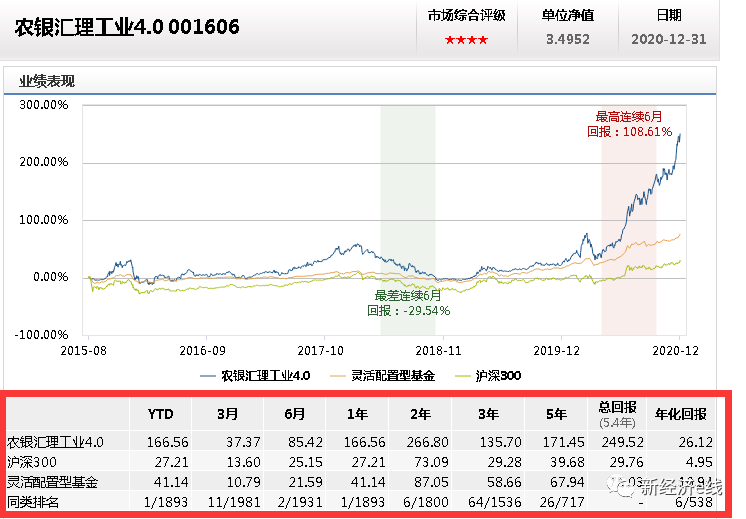
Task: Click the 100.00% y-axis label
Action: pos(44,220)
